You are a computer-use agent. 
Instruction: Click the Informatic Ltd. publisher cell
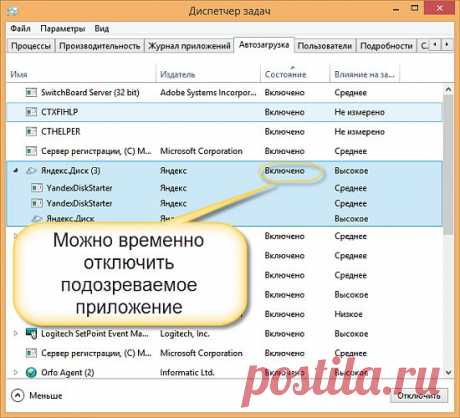[x=187, y=373]
